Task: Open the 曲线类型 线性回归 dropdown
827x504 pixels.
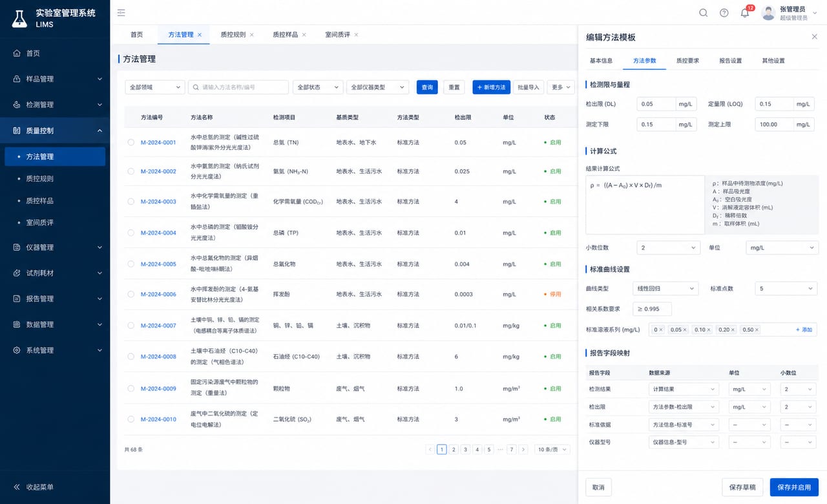Action: click(x=665, y=288)
